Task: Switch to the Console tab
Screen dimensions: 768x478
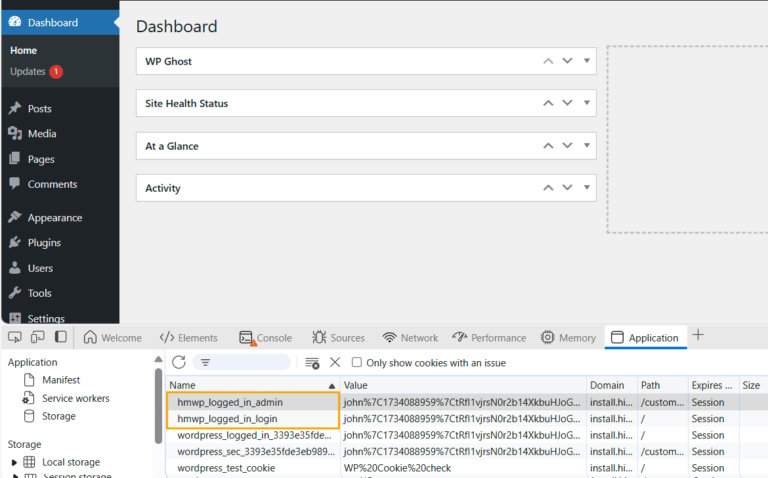Action: tap(266, 338)
